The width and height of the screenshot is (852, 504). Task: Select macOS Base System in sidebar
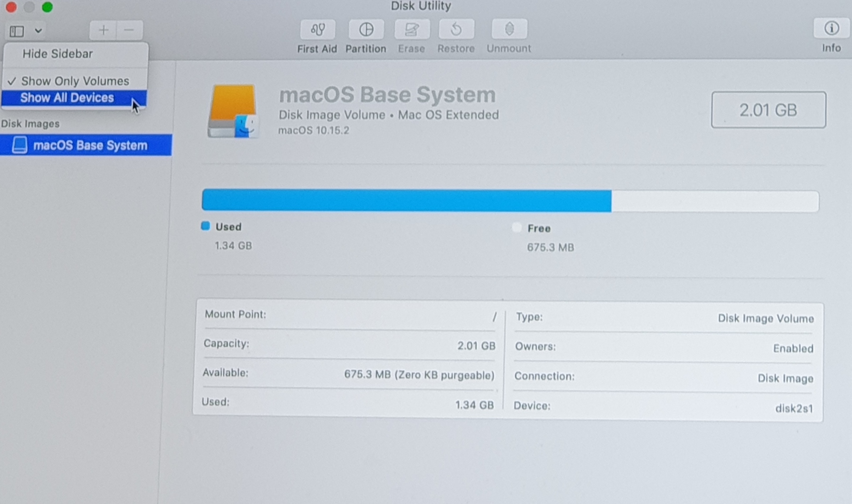90,146
